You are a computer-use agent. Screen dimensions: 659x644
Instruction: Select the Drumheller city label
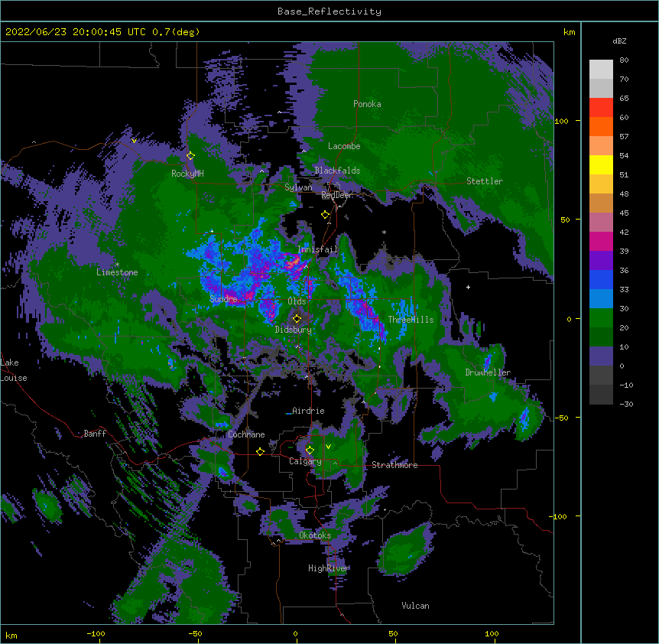tap(488, 372)
